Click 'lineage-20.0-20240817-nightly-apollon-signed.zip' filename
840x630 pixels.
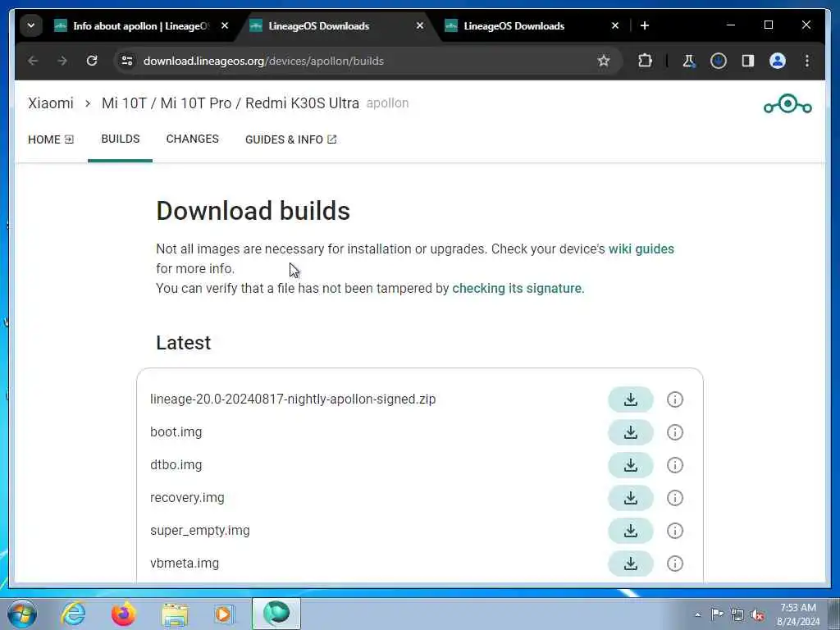click(293, 399)
